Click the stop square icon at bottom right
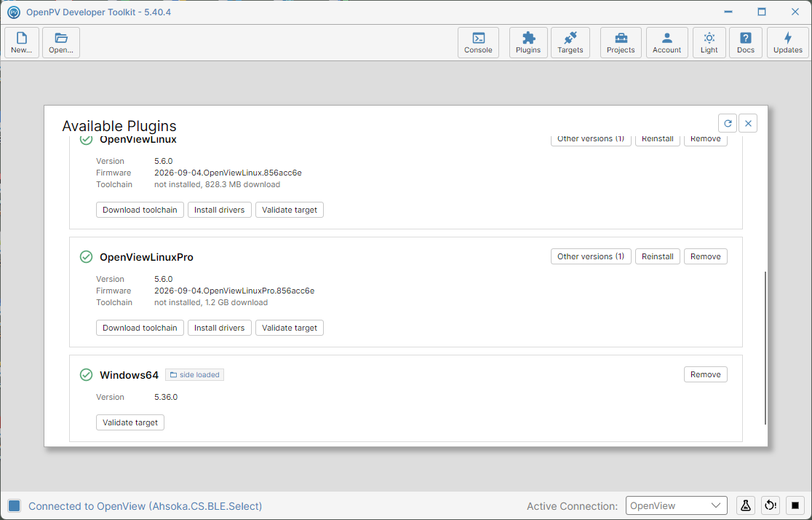Image resolution: width=812 pixels, height=520 pixels. (795, 505)
